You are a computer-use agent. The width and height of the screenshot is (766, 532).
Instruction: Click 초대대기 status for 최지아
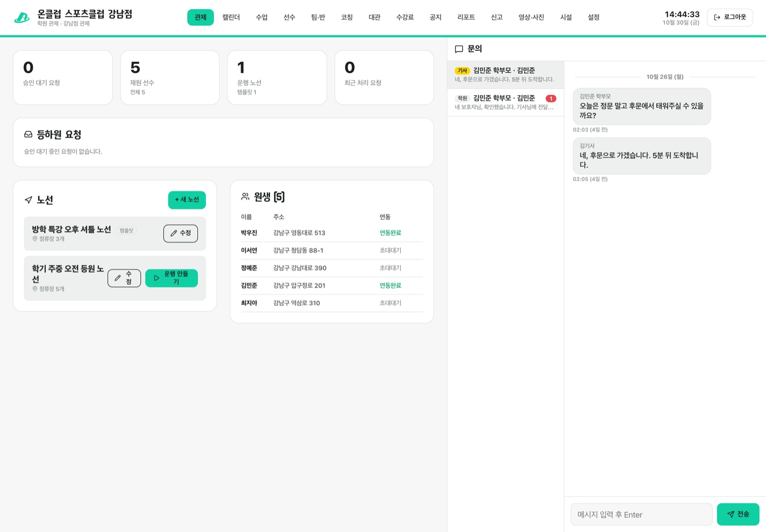point(390,303)
